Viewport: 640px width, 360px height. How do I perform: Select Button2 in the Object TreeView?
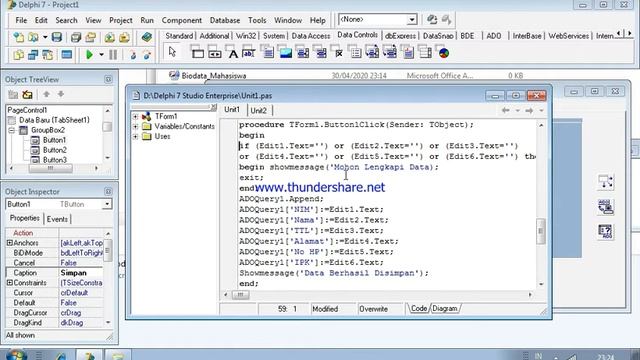pyautogui.click(x=55, y=150)
